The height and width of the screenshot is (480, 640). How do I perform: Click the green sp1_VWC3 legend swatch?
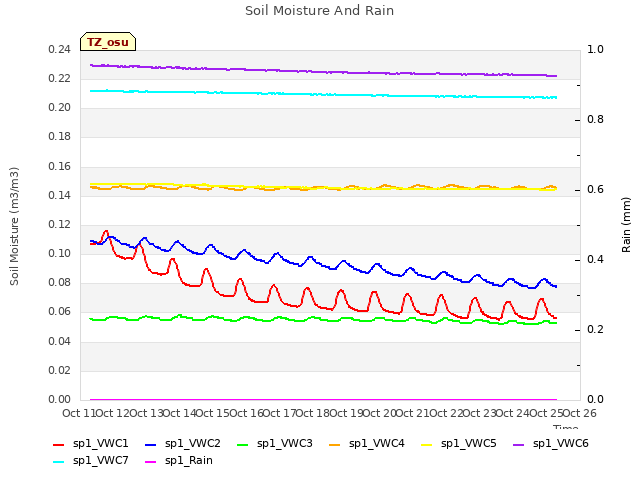click(x=243, y=444)
